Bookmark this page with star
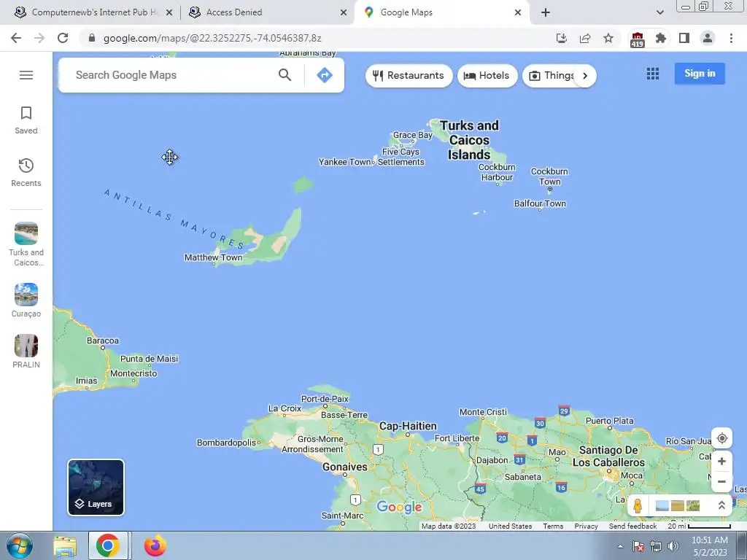747x560 pixels. [x=608, y=38]
